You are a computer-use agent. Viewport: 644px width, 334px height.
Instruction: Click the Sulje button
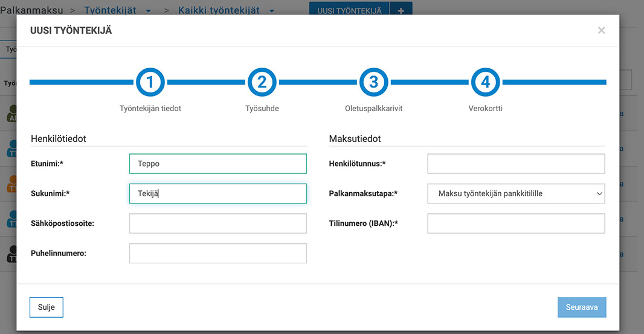[46, 307]
